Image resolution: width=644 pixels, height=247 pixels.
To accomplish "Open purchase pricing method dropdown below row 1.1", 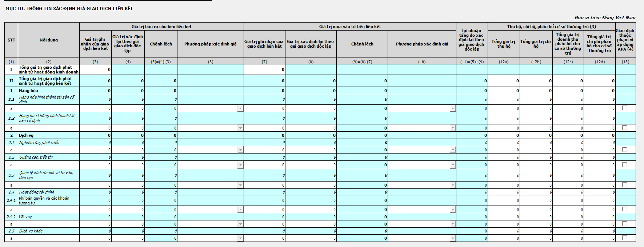I will tap(452, 108).
